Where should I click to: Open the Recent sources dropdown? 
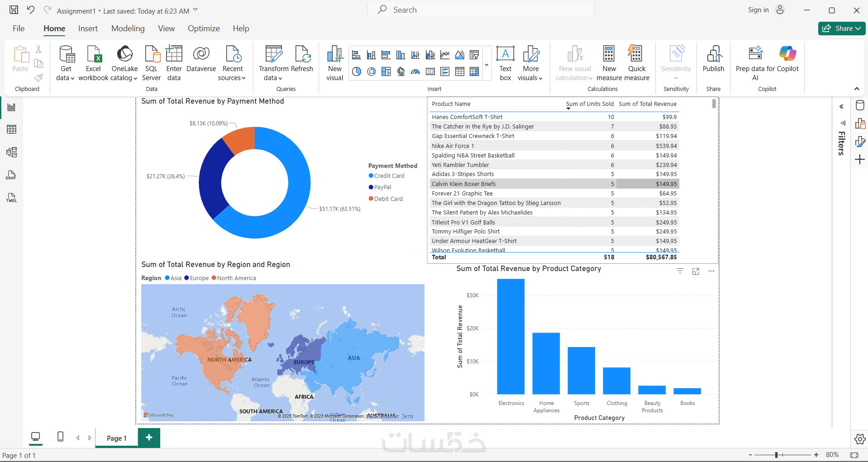click(233, 63)
